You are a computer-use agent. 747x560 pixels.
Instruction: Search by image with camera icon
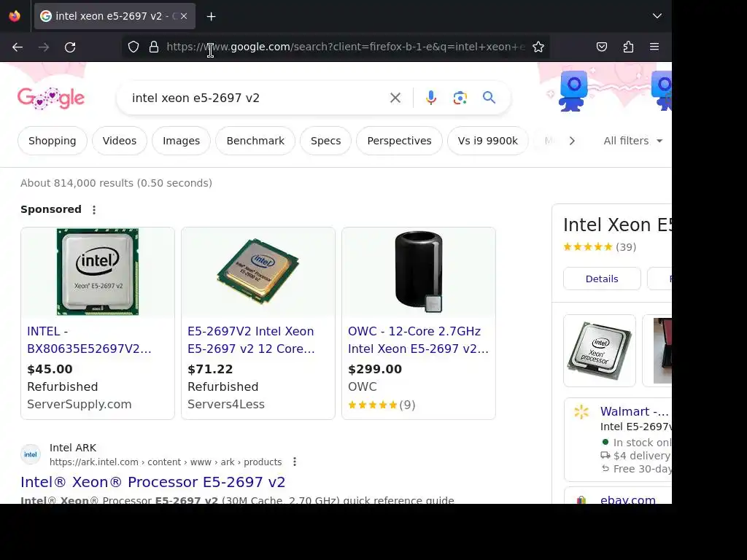[460, 98]
